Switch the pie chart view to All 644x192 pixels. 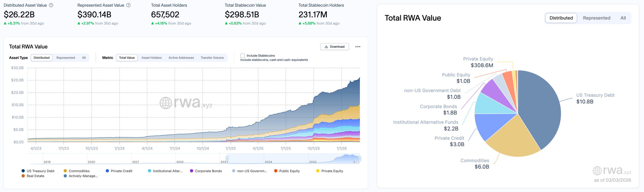pos(623,18)
